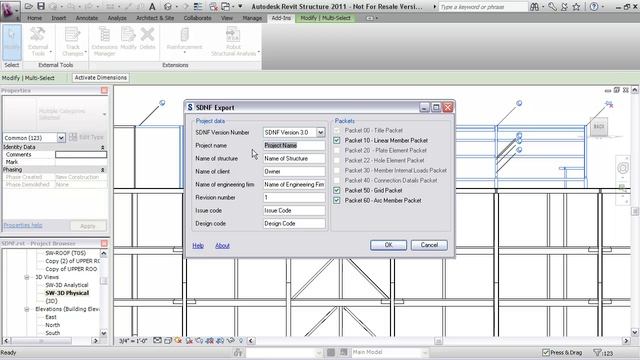The width and height of the screenshot is (640, 360).
Task: Toggle Packet 50 - Grid Packet checkbox
Action: pos(337,191)
